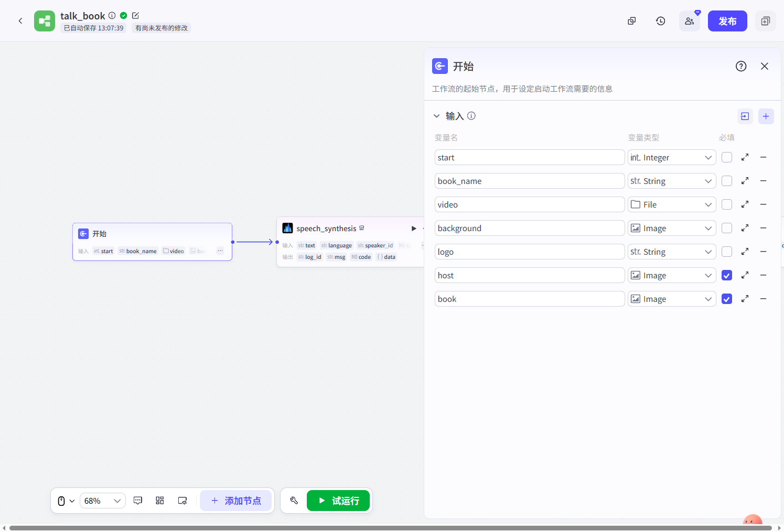The height and width of the screenshot is (532, 784).
Task: Click the horizontal scrollbar at bottom
Action: click(x=391, y=528)
